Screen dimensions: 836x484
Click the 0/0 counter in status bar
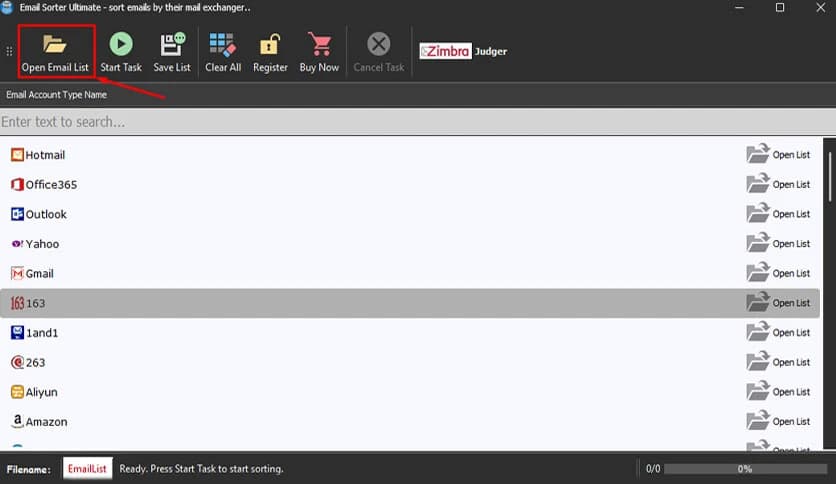tap(653, 469)
